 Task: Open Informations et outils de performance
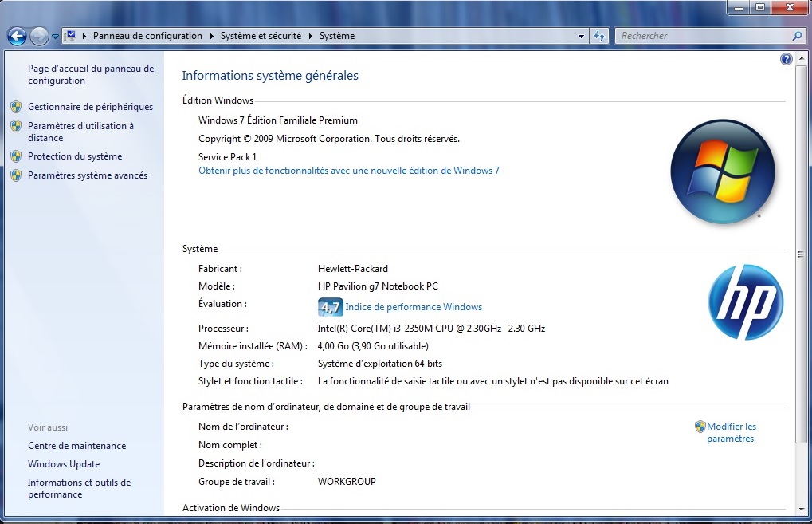click(79, 488)
